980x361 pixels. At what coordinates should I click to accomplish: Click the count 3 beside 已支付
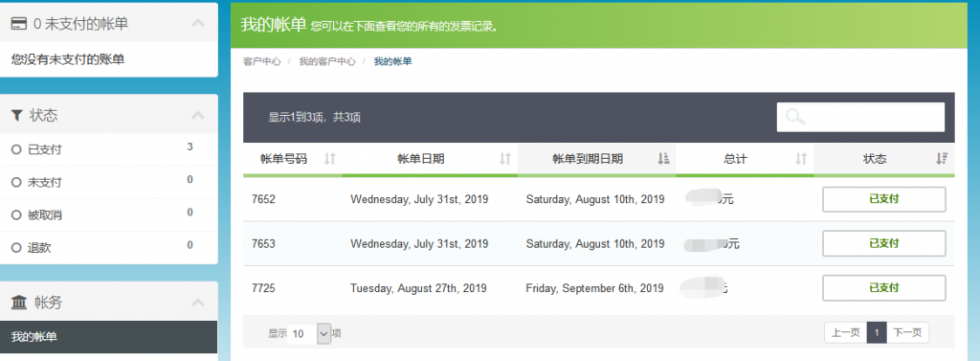(x=190, y=147)
